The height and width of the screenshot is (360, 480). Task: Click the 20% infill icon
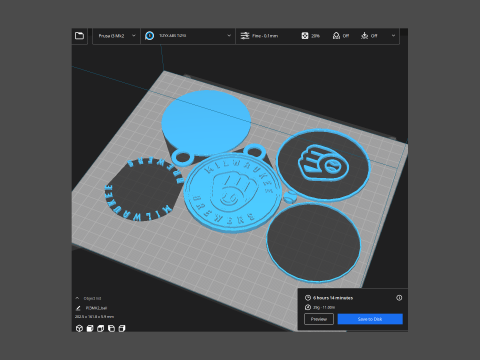click(x=305, y=36)
